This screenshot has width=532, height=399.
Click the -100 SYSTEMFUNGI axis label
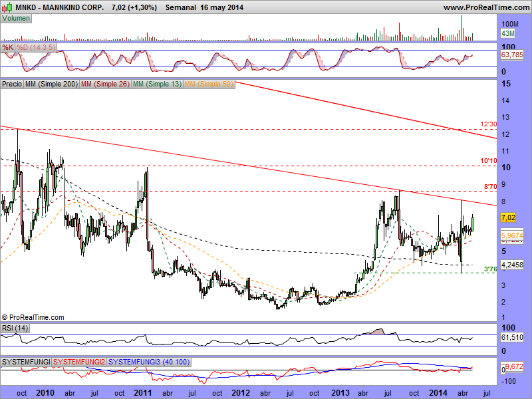coord(508,381)
